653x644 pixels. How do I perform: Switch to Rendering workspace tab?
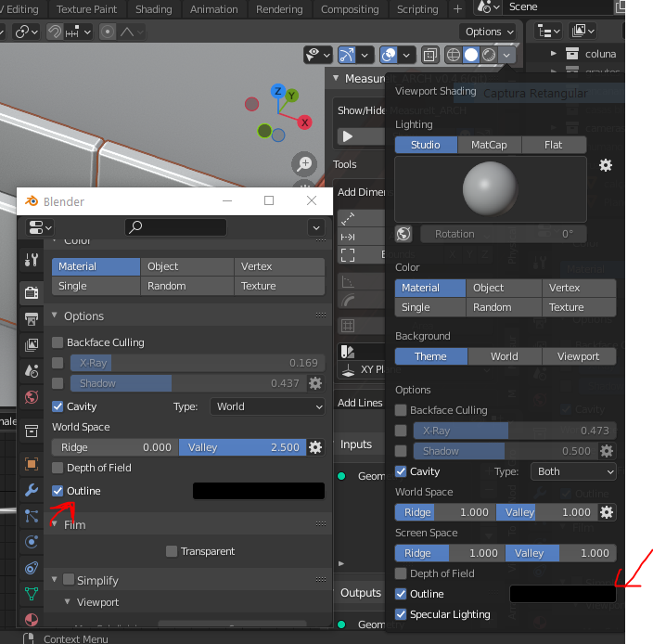279,9
